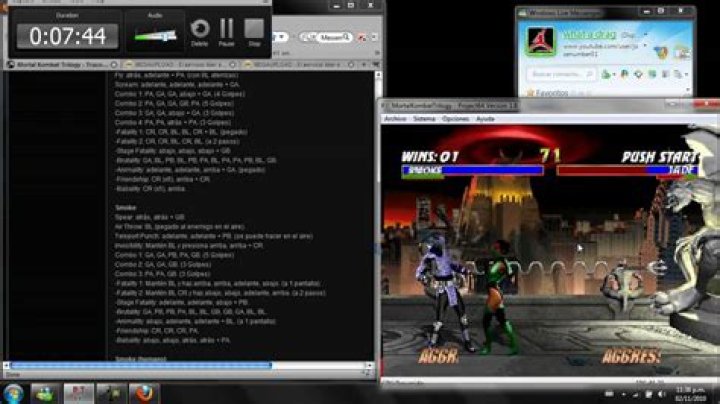Screen dimensions: 720x404
Task: Click the browser horizontal scrollbar left arrow
Action: click(x=6, y=365)
